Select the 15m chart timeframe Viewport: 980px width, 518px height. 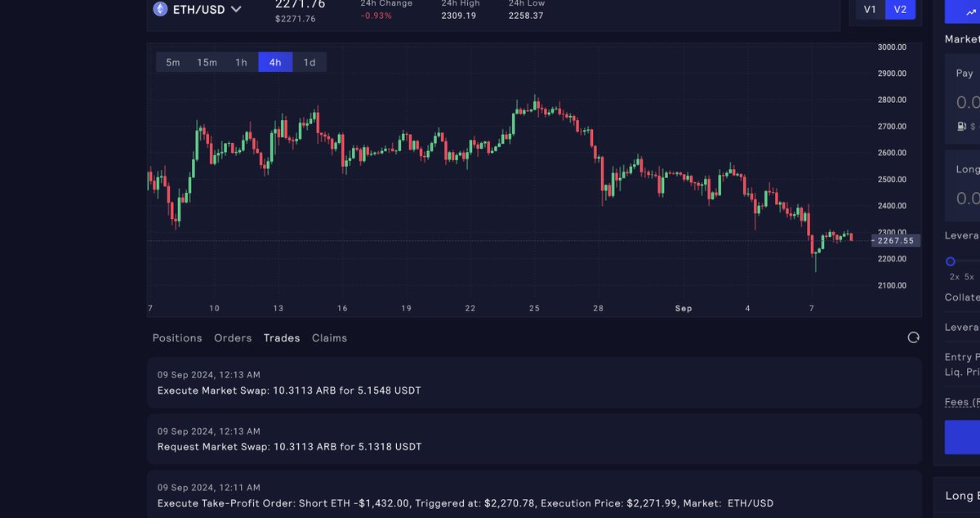[207, 62]
